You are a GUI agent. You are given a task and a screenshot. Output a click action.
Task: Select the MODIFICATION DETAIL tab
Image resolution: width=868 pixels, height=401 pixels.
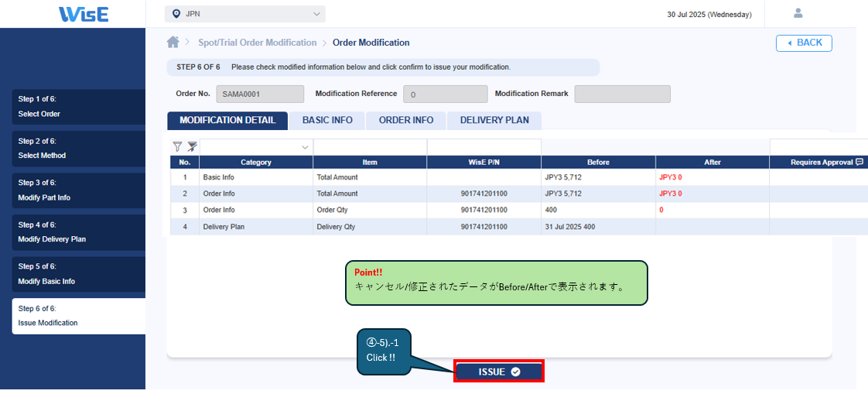click(x=227, y=120)
